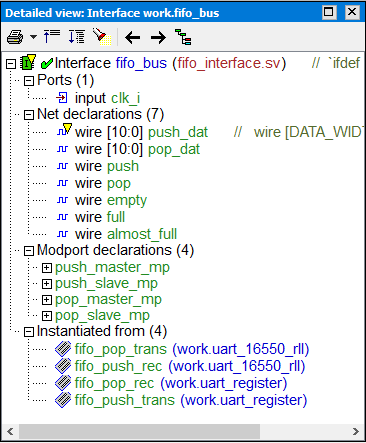Click the horizontal scrollbar thumb

(x=139, y=431)
